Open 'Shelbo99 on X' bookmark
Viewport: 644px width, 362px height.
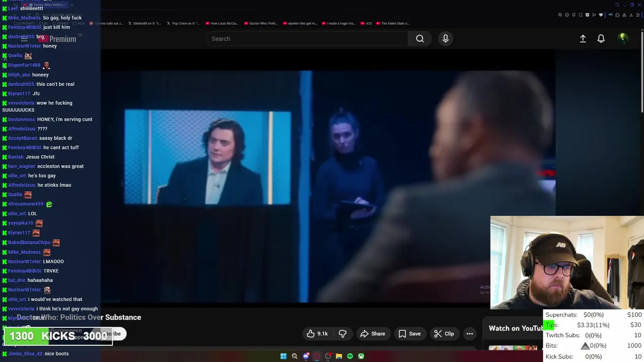click(144, 23)
